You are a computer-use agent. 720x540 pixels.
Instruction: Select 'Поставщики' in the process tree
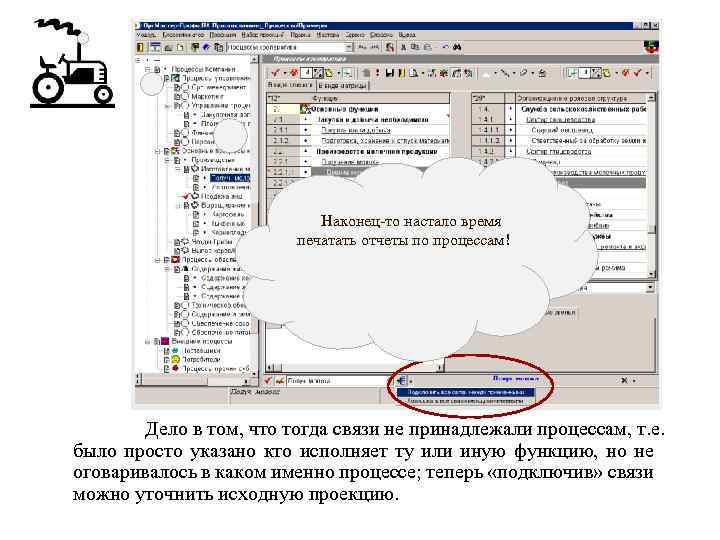coord(202,350)
